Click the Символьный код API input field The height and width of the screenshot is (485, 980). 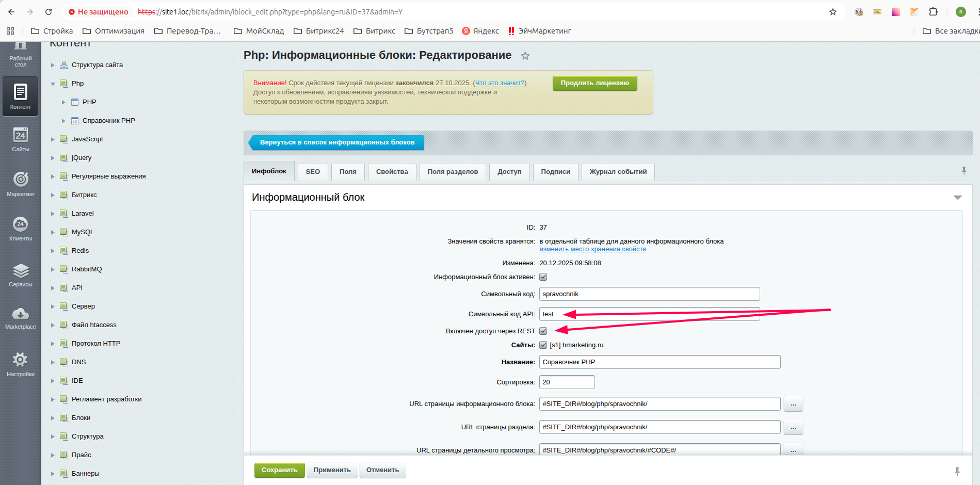click(x=649, y=314)
